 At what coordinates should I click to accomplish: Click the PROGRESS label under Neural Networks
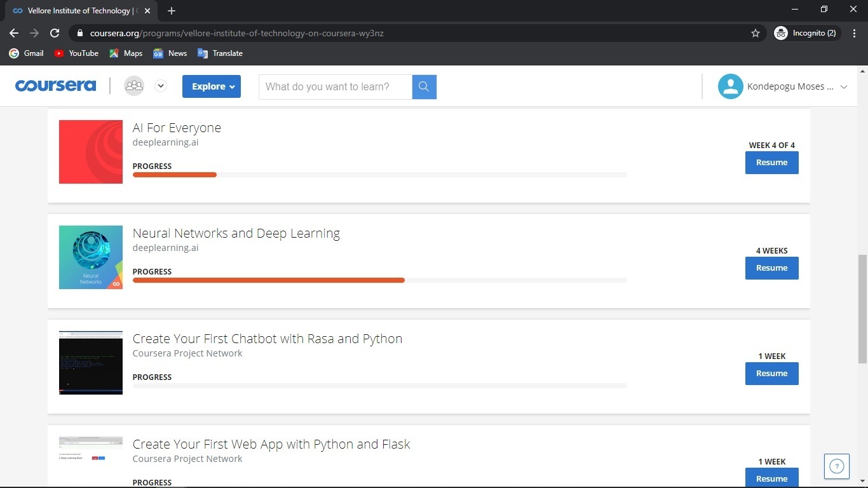click(x=152, y=272)
